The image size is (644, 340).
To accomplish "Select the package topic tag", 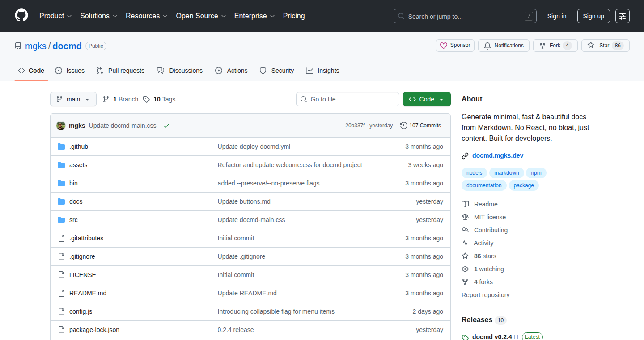I will 524,185.
